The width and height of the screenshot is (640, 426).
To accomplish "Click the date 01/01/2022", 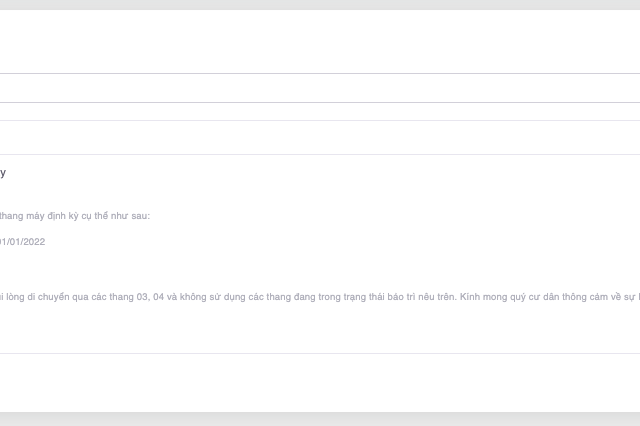I will [23, 242].
